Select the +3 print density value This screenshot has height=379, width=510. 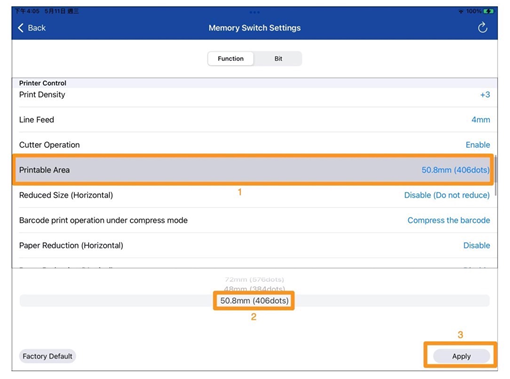(485, 95)
